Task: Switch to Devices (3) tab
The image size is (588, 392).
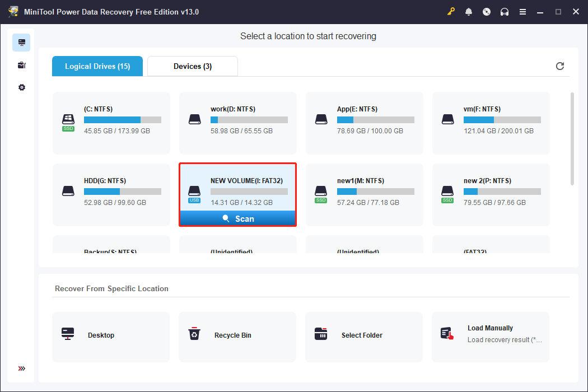Action: (x=193, y=67)
